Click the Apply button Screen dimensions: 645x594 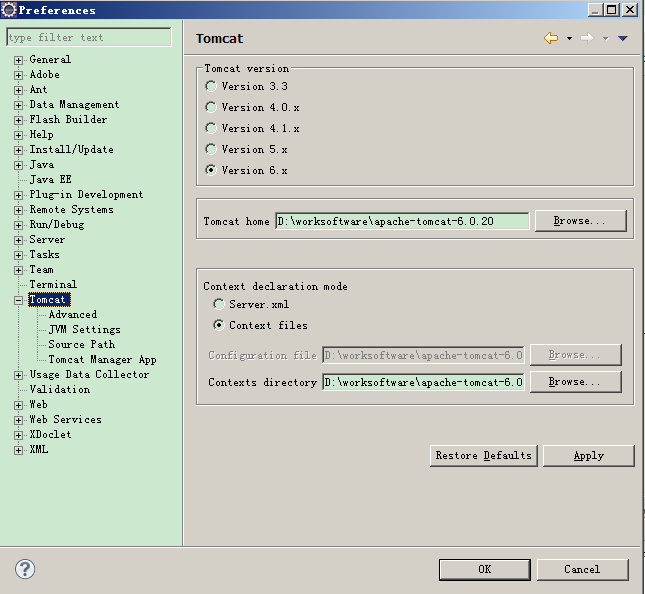click(x=588, y=455)
